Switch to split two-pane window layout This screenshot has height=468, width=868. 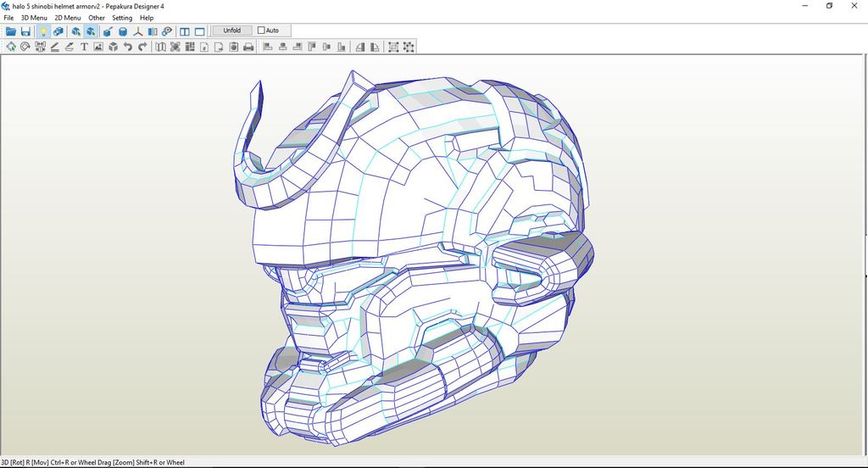(x=185, y=31)
